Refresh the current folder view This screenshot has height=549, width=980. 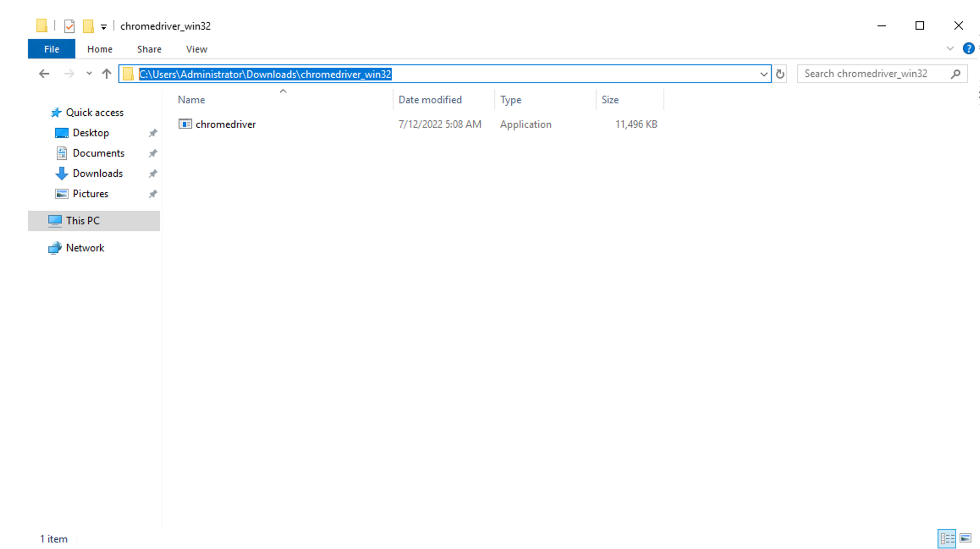(x=780, y=74)
